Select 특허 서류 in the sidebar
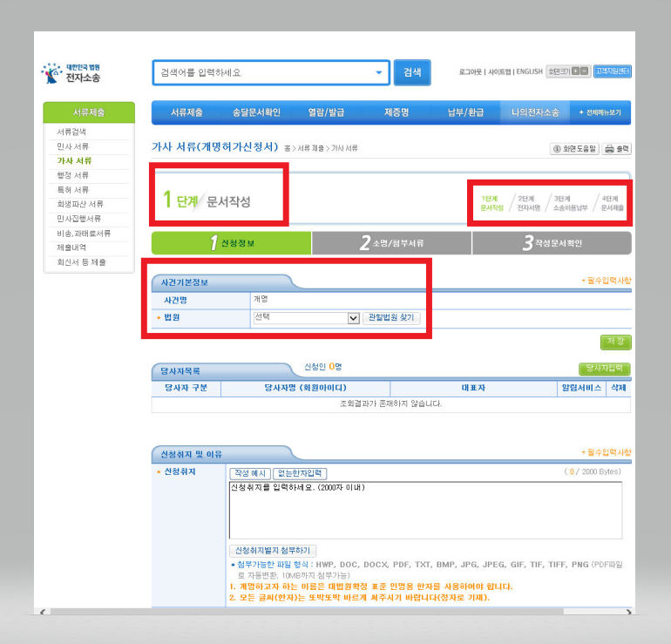The width and height of the screenshot is (671, 644). [x=72, y=190]
